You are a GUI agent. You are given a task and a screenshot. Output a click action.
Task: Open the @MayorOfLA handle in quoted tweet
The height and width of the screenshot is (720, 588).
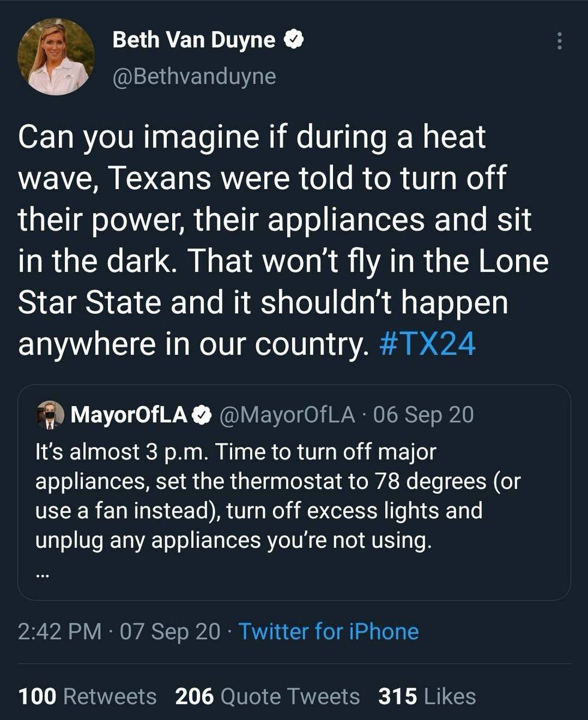click(289, 415)
